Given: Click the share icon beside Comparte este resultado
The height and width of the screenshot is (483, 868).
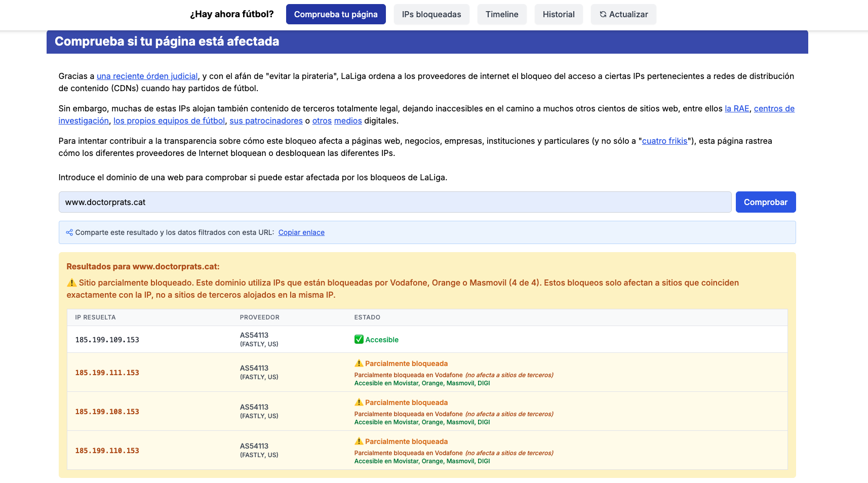Looking at the screenshot, I should (x=69, y=232).
